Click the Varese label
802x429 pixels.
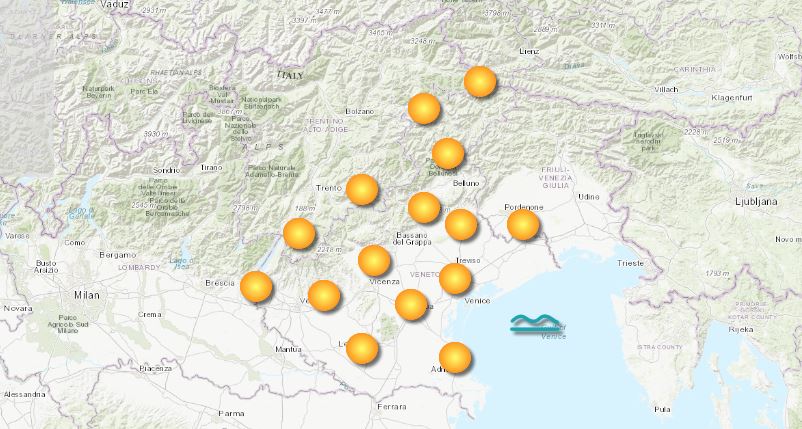(17, 236)
